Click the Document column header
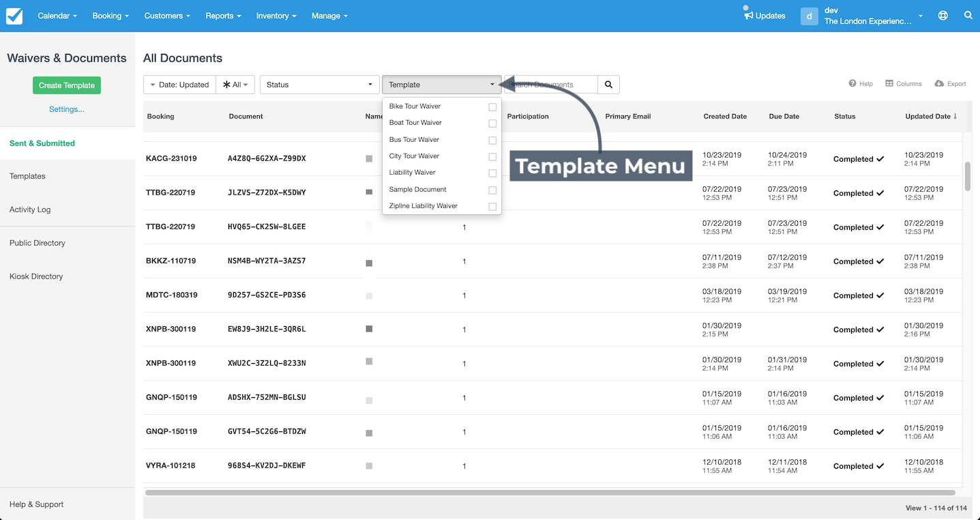980x520 pixels. tap(246, 116)
